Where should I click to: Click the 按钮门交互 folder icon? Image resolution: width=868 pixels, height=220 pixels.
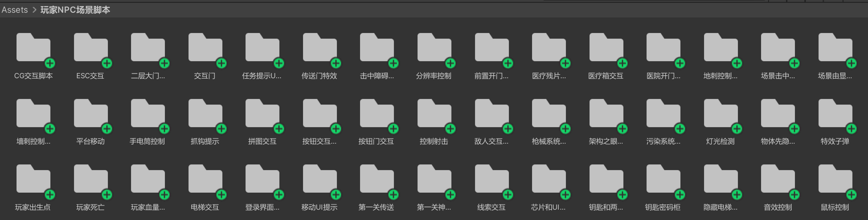point(377,113)
